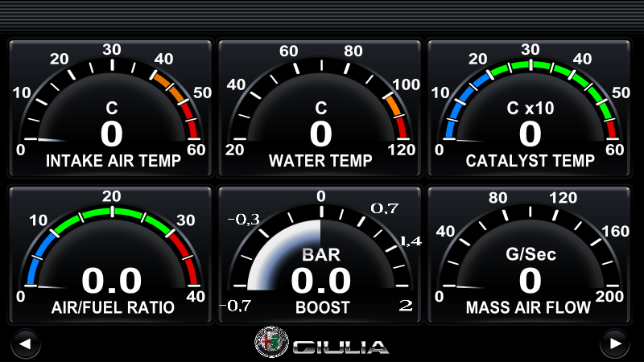Open the Intake Air Temp gauge
644x362 pixels.
(x=110, y=109)
